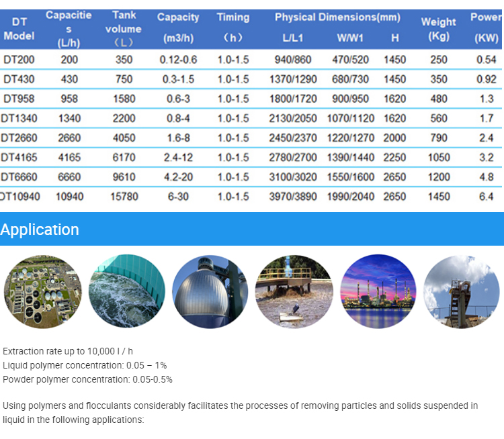The image size is (504, 439).
Task: Click the Powder polymer concentration line
Action: click(87, 379)
